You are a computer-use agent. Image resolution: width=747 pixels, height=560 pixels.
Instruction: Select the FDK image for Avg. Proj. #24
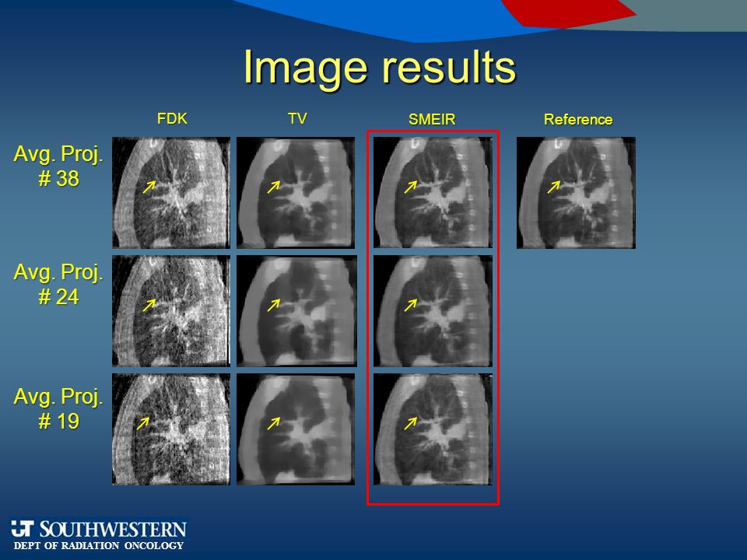click(171, 311)
